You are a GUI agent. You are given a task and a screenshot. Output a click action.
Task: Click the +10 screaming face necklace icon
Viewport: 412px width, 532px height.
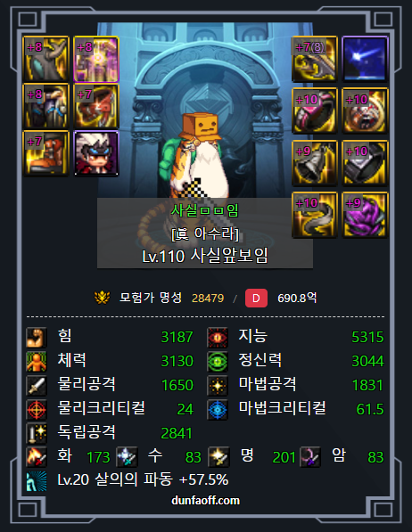[365, 110]
